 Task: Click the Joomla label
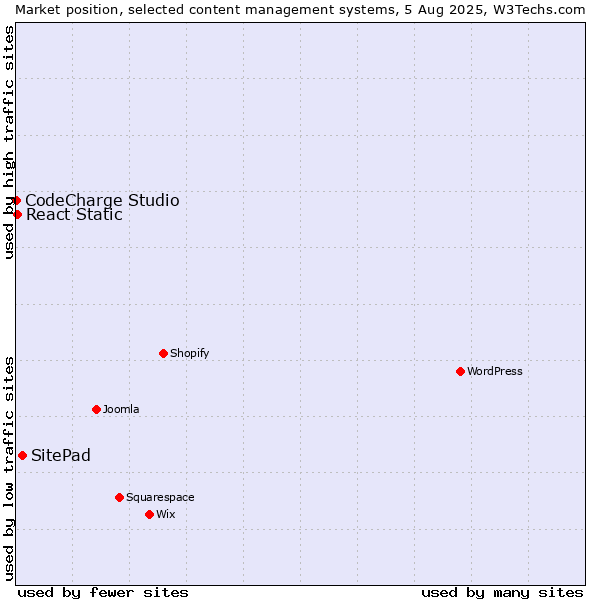point(121,409)
